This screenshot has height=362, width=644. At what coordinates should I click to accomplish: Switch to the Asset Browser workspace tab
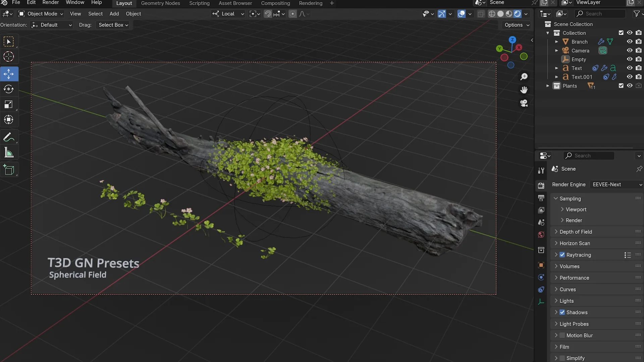(235, 3)
